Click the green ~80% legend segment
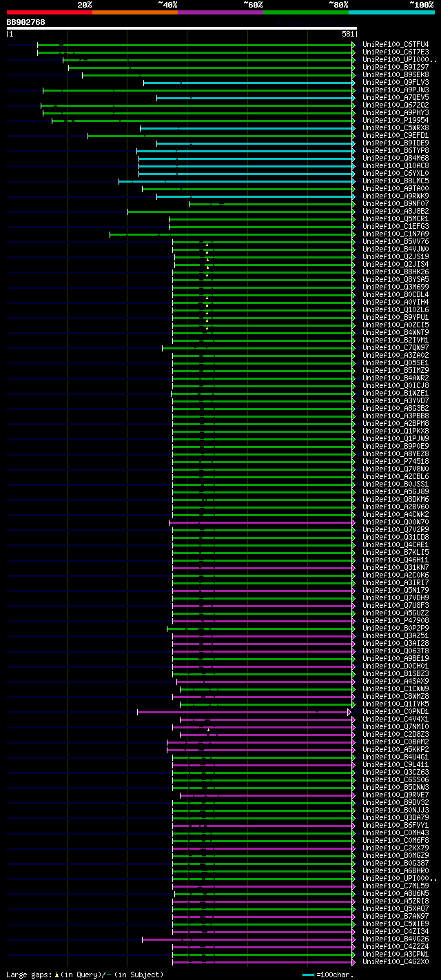The height and width of the screenshot is (980, 441). (x=305, y=12)
